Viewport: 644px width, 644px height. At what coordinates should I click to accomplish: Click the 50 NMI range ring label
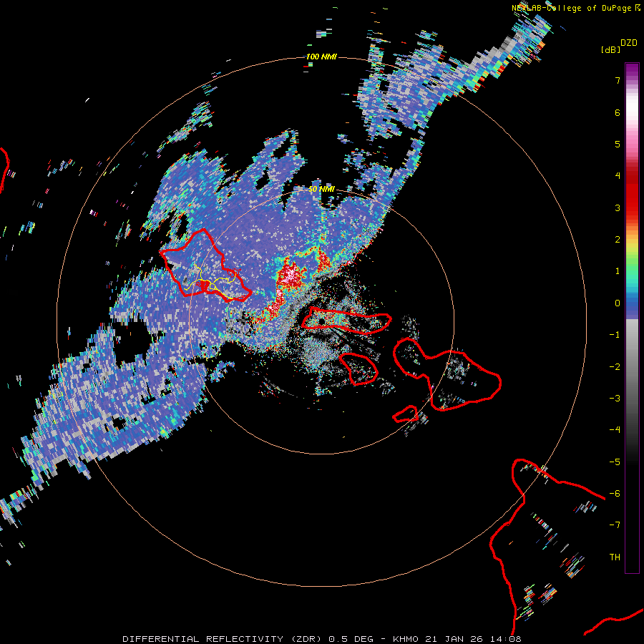point(321,189)
